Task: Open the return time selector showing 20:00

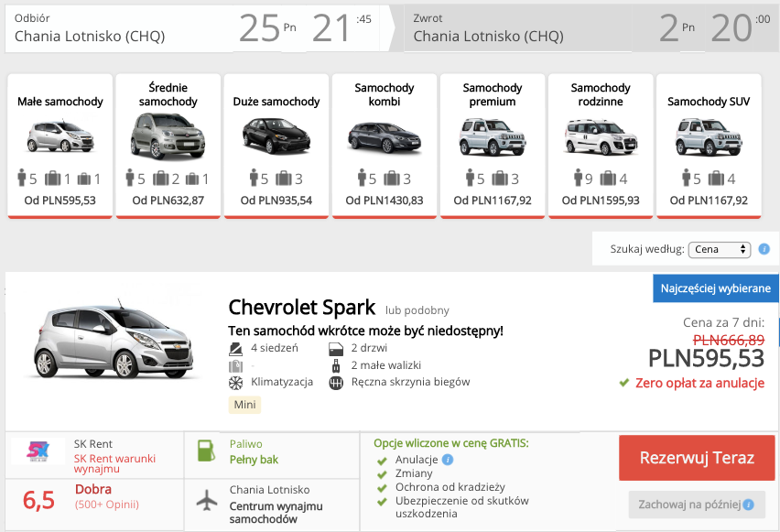Action: (x=742, y=28)
